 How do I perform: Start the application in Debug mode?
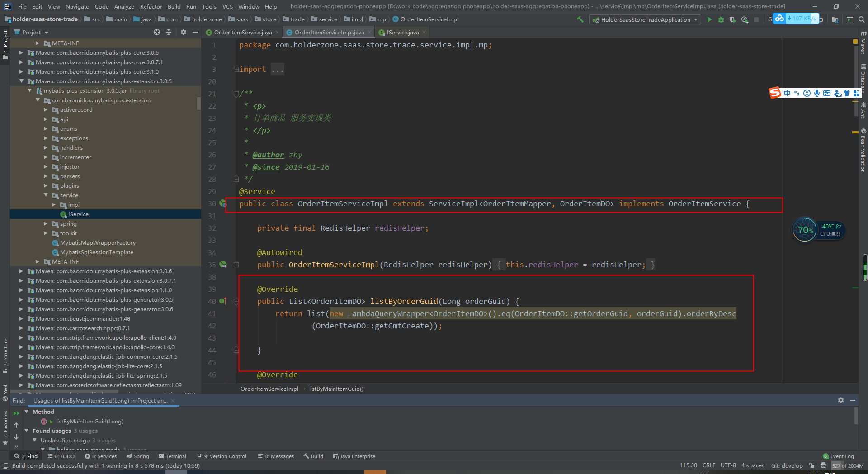[x=721, y=19]
